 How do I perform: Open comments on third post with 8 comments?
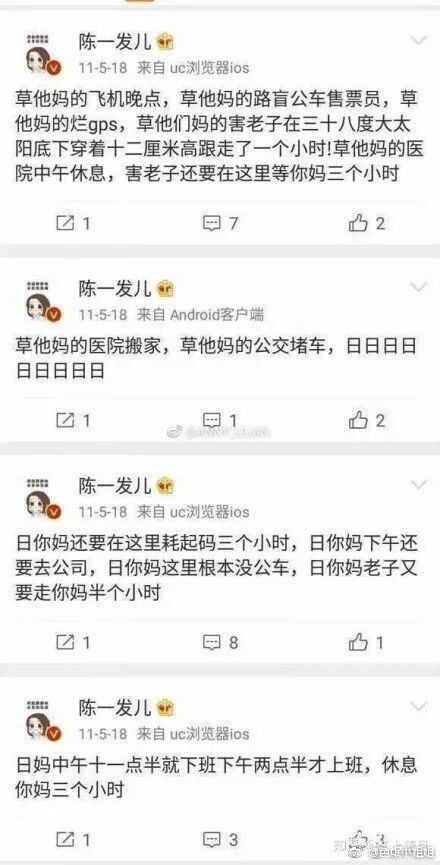220,642
